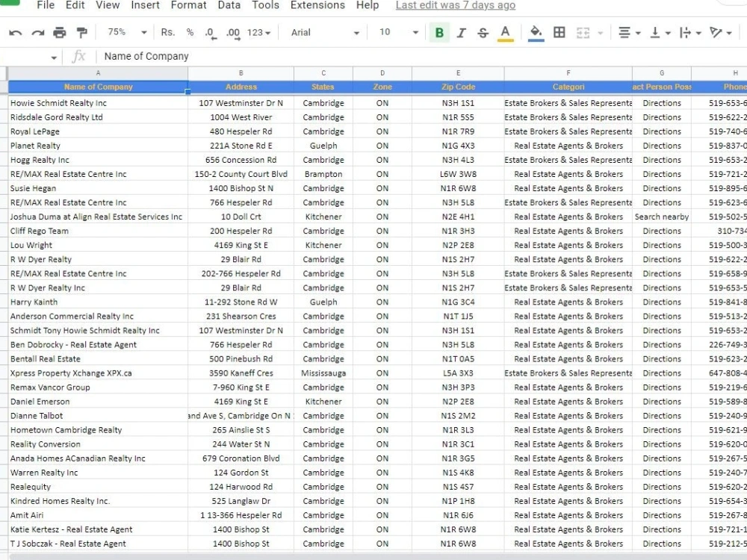The width and height of the screenshot is (747, 560).
Task: Open merge cells options arrow
Action: point(601,33)
